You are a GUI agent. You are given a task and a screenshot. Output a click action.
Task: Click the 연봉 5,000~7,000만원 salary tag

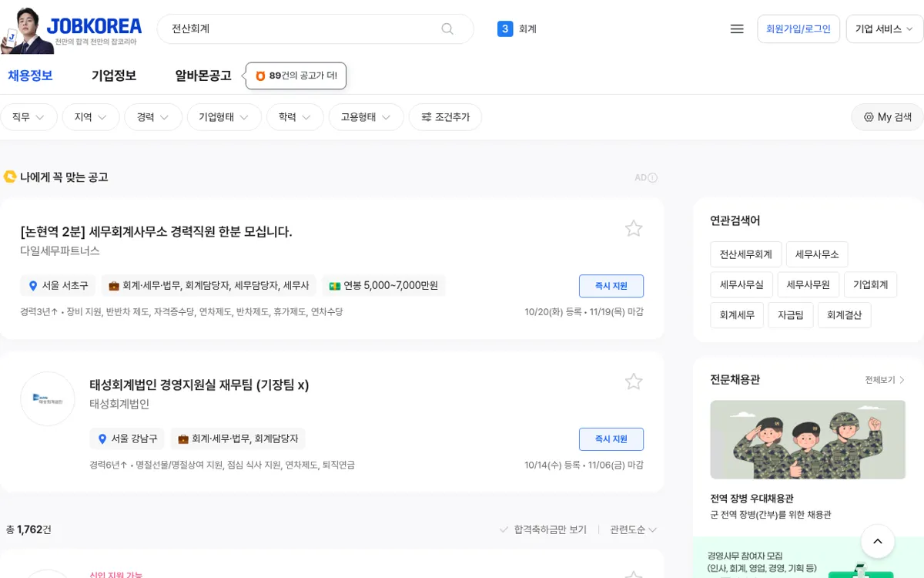[x=383, y=285]
